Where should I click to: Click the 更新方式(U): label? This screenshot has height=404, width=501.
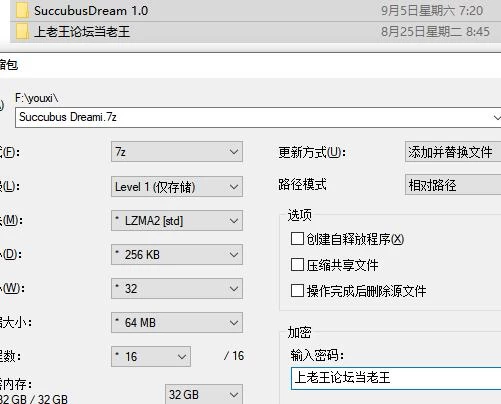[x=312, y=153]
